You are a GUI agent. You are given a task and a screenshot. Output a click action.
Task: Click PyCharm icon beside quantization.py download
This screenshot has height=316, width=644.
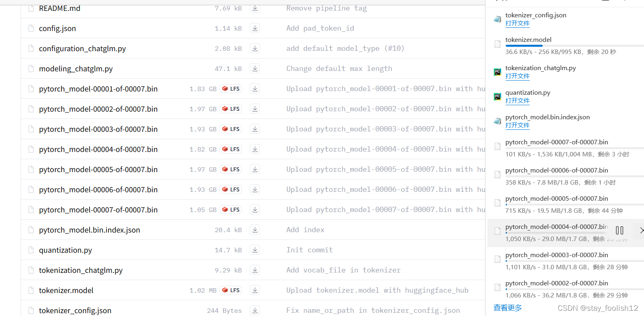click(x=498, y=97)
